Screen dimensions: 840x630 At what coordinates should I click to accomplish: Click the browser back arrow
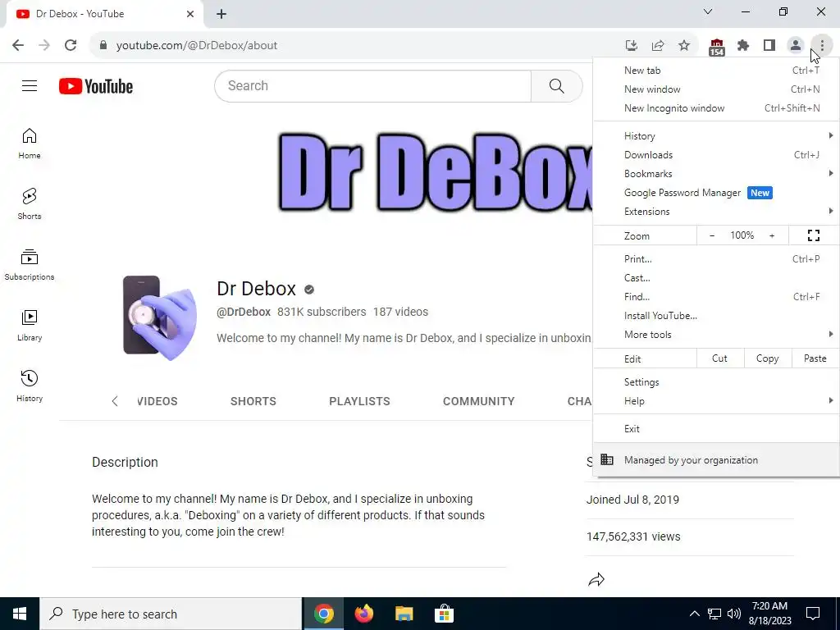18,45
